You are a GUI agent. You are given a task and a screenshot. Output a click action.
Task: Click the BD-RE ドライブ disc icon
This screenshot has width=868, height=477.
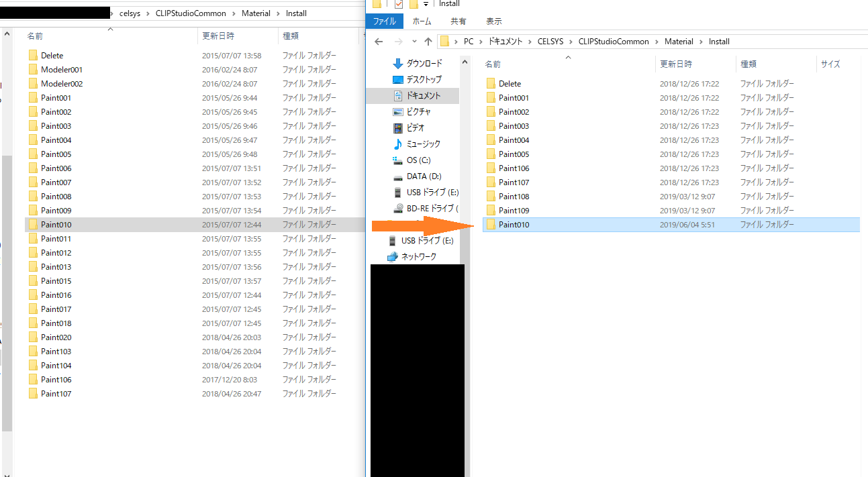(x=398, y=208)
